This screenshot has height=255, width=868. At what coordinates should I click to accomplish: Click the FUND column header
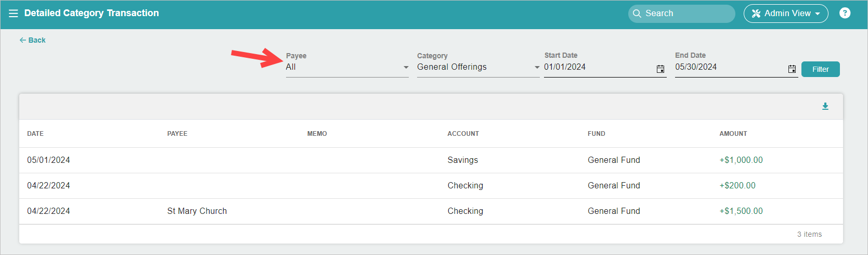click(x=597, y=134)
